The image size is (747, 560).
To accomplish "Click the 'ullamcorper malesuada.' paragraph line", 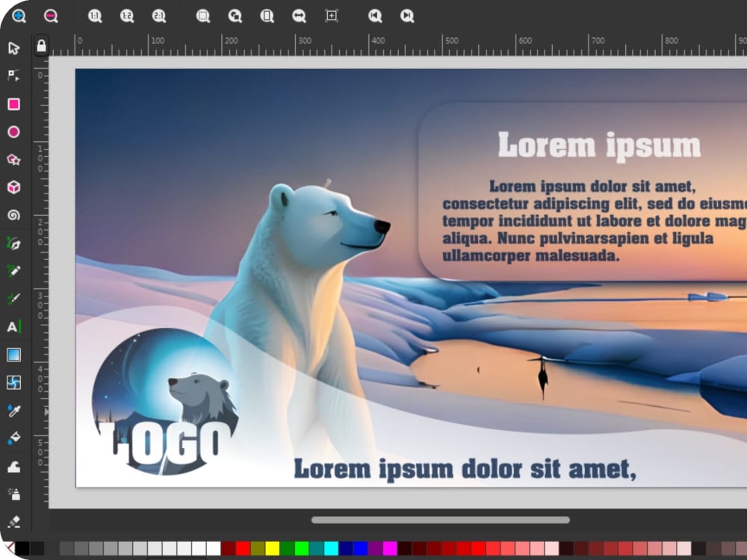I will point(530,256).
